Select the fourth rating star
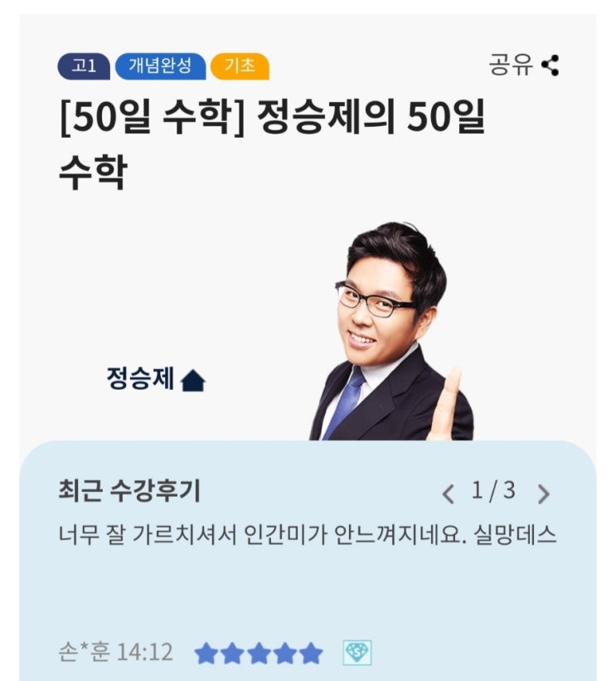 tap(284, 653)
